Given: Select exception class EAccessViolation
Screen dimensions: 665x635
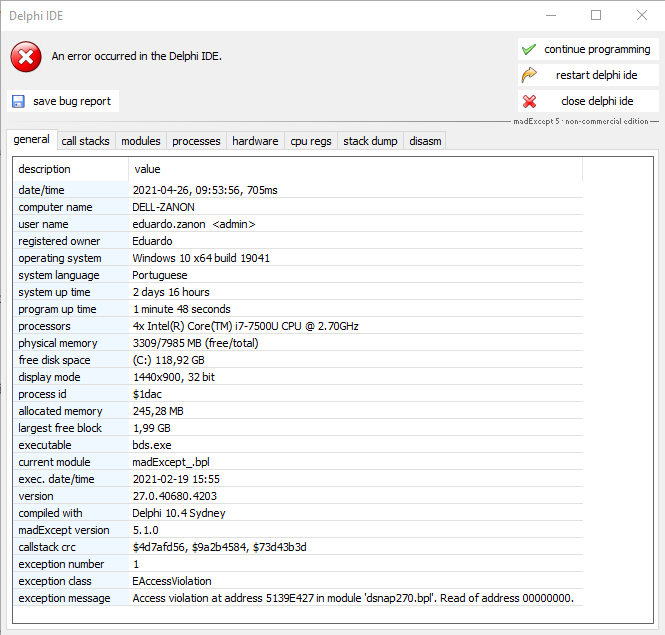Looking at the screenshot, I should 172,581.
